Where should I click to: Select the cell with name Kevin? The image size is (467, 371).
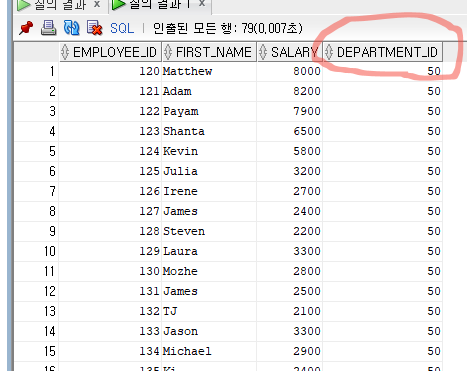point(209,151)
